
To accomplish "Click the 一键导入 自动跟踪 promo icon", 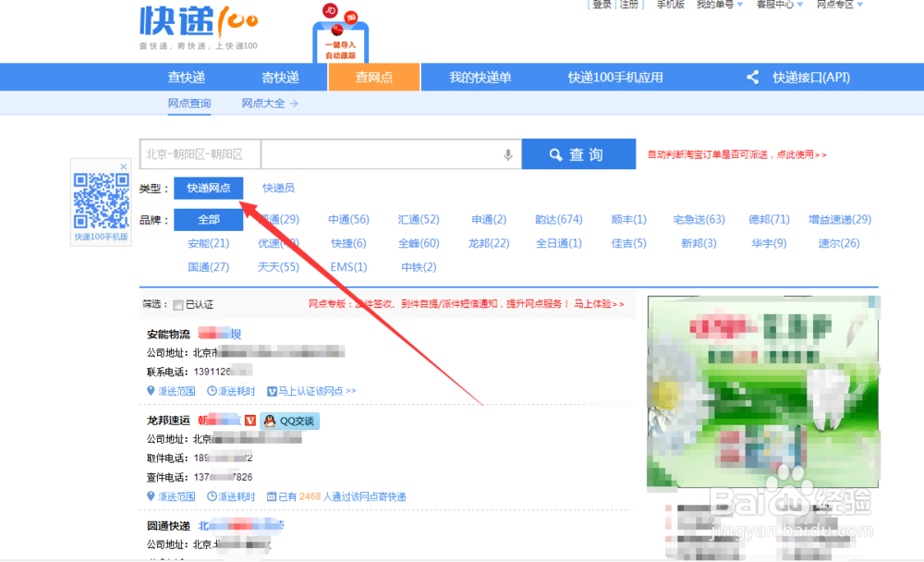I will [341, 33].
